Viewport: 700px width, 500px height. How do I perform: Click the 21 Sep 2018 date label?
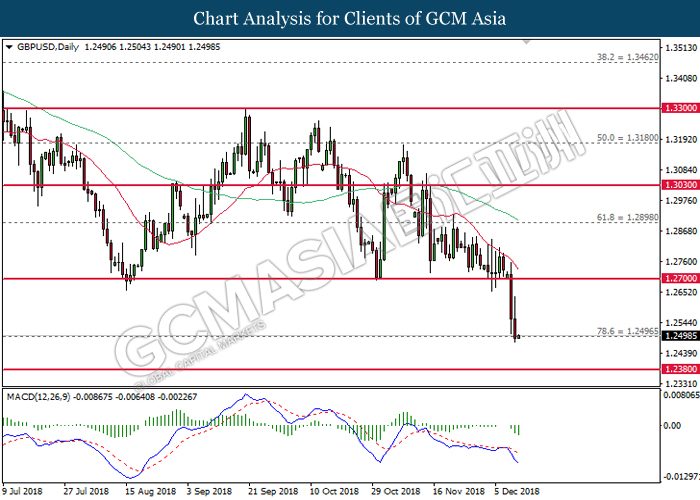(273, 492)
